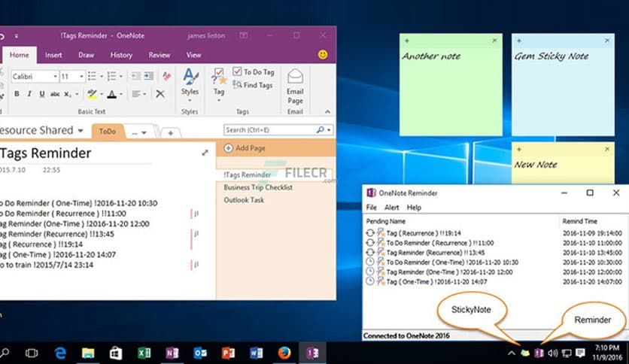Toggle bold formatting in OneNote ribbon
629x364 pixels.
[17, 94]
